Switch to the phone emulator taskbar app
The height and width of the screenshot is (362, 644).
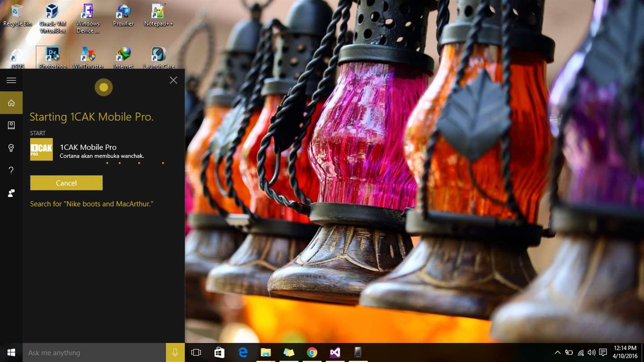[x=358, y=353]
